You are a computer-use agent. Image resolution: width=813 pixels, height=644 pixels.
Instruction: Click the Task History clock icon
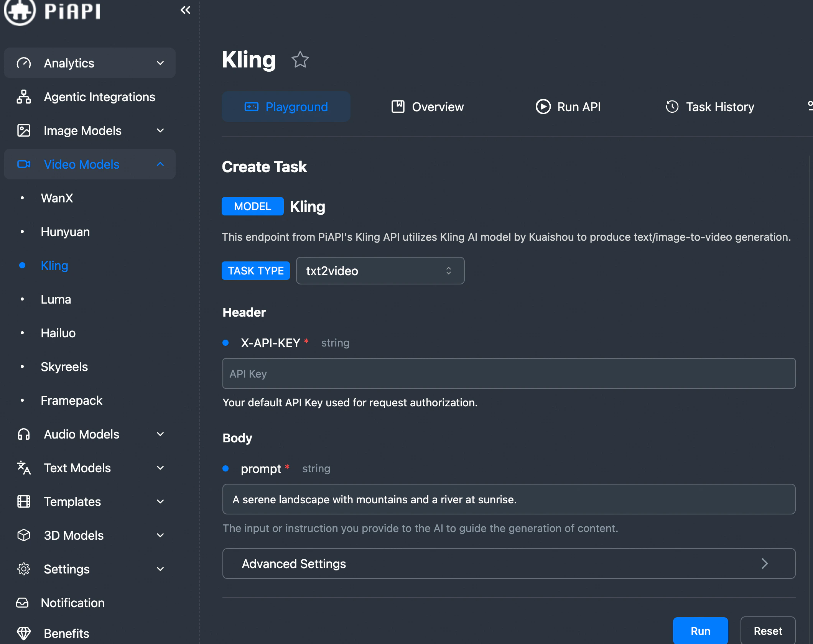672,107
